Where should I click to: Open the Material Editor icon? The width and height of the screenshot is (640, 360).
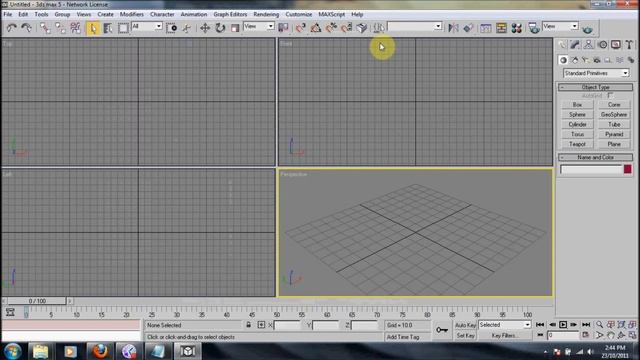(516, 28)
